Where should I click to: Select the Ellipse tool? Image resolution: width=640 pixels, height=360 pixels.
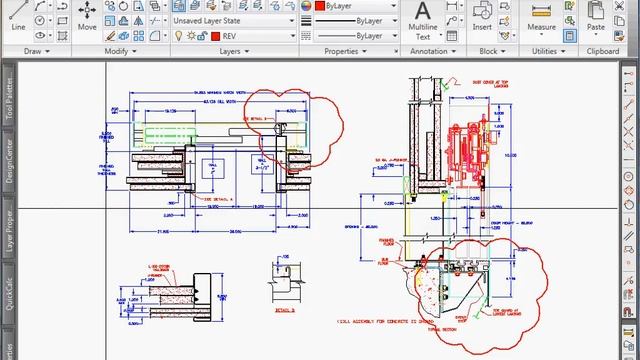tap(40, 36)
